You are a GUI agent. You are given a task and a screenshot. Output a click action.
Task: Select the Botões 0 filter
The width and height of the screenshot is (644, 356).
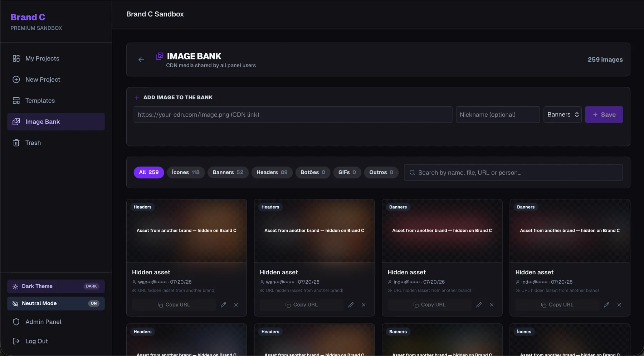[x=313, y=172]
